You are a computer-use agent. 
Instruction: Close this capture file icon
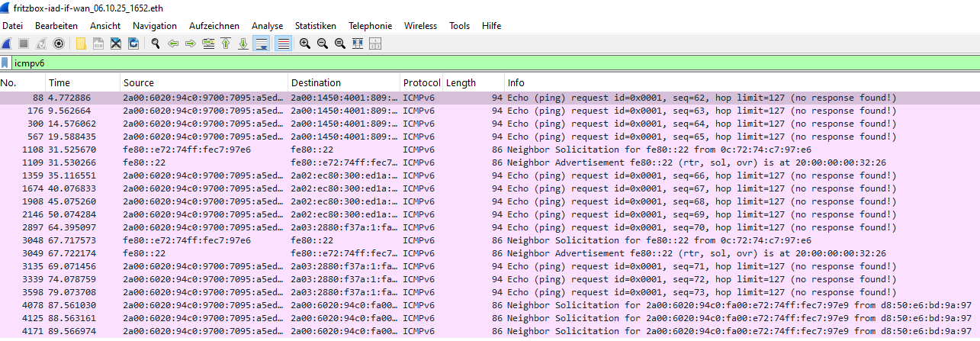click(116, 43)
